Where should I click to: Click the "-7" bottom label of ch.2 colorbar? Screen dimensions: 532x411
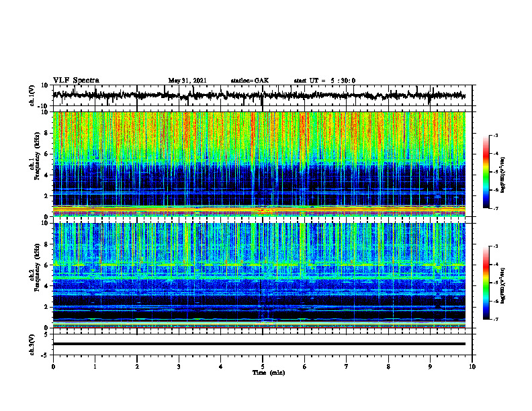pyautogui.click(x=495, y=319)
